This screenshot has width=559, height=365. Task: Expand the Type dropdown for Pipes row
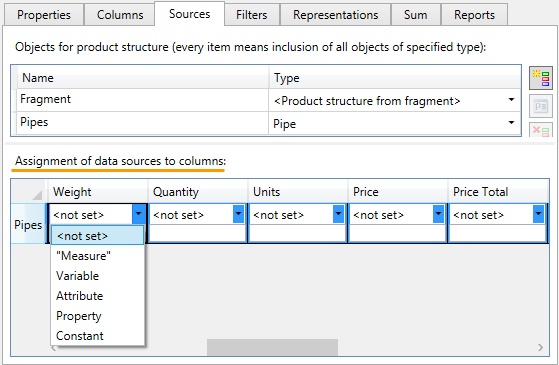coord(511,123)
